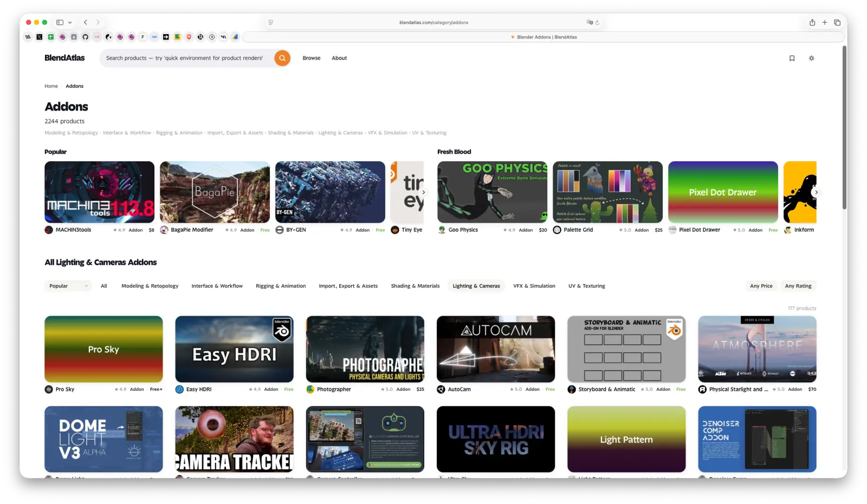Click the Home breadcrumb link
This screenshot has height=504, width=867.
pos(51,86)
